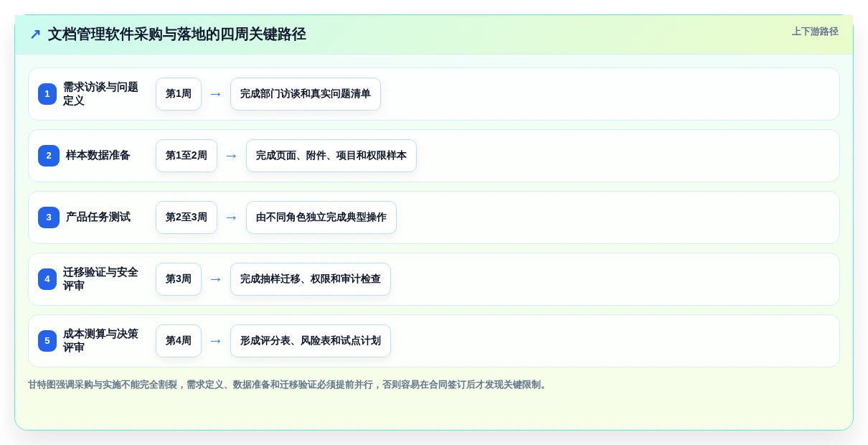
Task: Click the arrow after 第1至2周
Action: click(x=232, y=156)
